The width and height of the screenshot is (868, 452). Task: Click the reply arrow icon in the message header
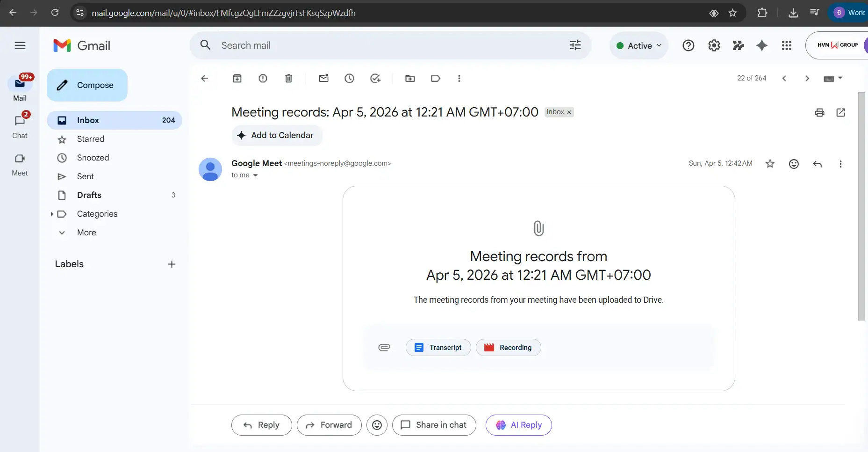817,164
